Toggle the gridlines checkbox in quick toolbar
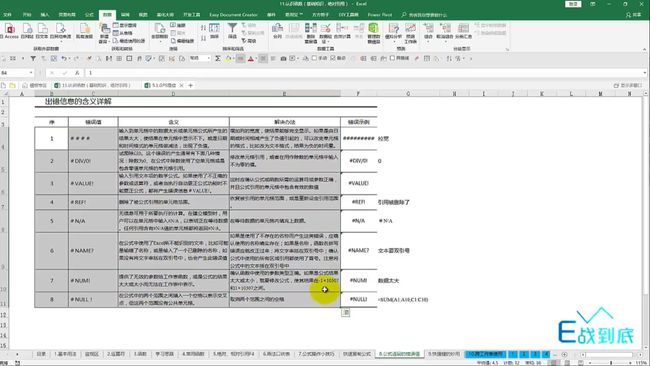This screenshot has width=650, height=366. coord(392,58)
